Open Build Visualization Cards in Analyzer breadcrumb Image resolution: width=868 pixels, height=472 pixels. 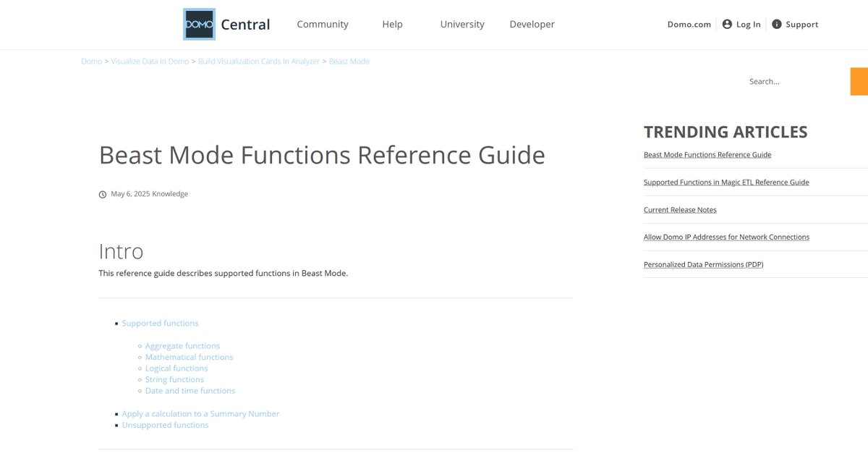point(259,62)
